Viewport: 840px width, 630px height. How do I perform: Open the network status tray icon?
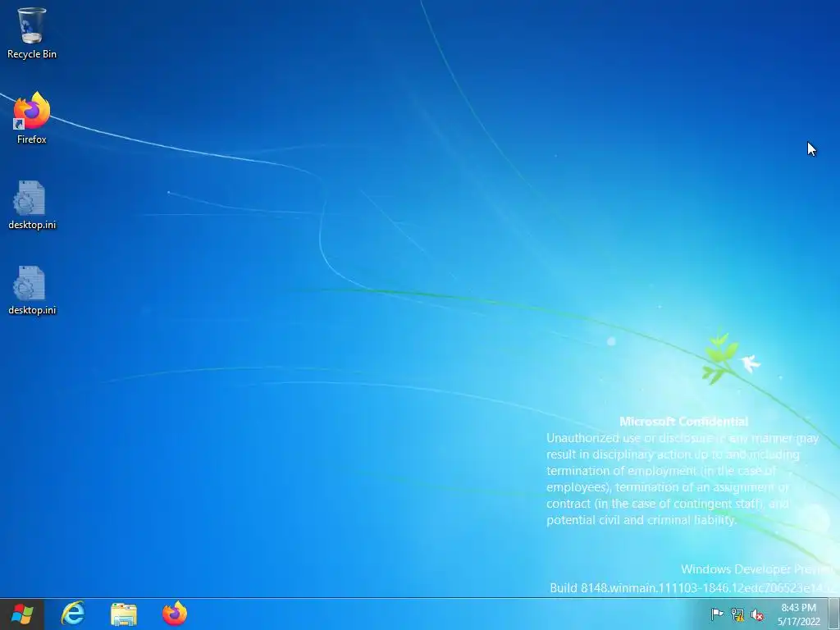click(737, 614)
